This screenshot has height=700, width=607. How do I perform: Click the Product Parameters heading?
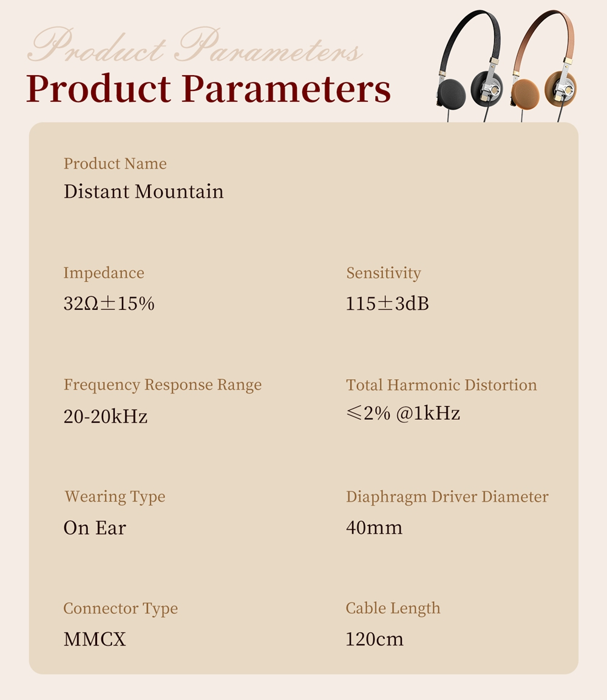[208, 89]
